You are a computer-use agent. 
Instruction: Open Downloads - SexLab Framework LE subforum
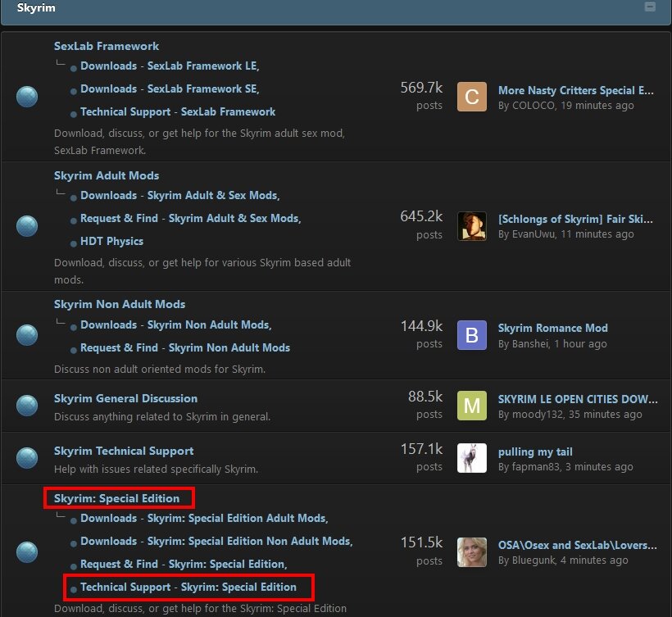pyautogui.click(x=170, y=66)
